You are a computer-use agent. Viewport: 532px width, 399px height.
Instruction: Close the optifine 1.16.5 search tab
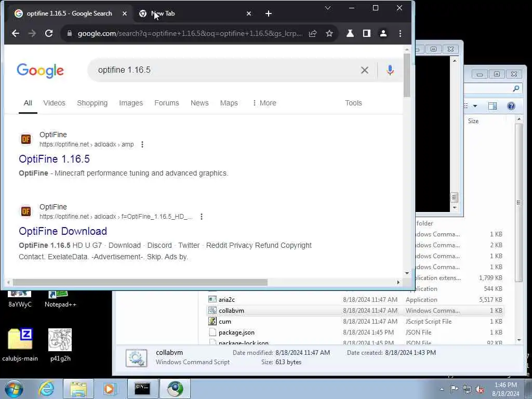(125, 14)
